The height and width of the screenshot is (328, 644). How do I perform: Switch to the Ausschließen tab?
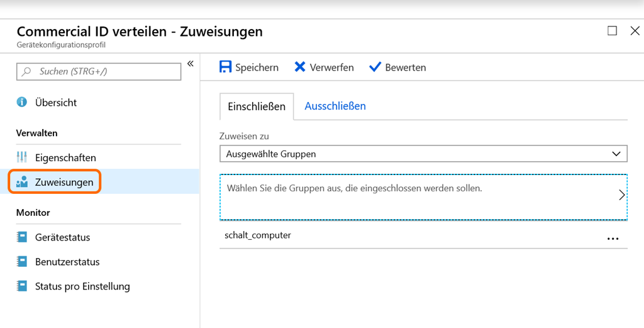click(335, 106)
